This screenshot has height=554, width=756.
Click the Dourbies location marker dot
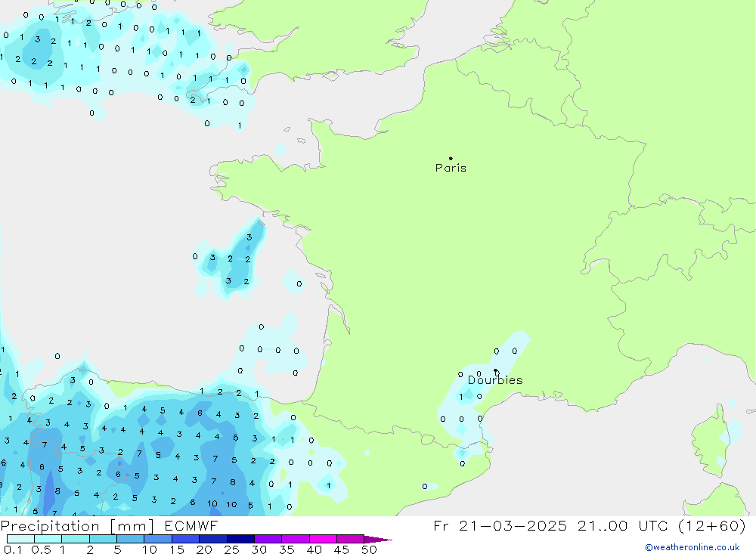[x=495, y=370]
